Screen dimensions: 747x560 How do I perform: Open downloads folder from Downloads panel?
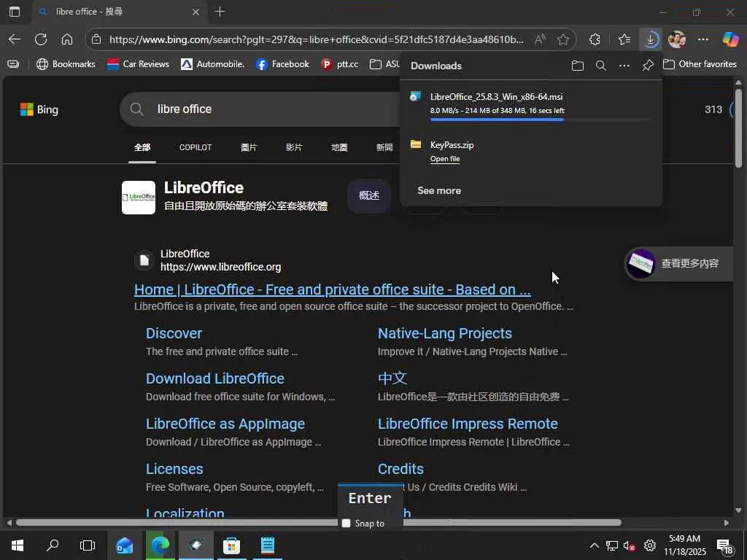click(x=578, y=66)
